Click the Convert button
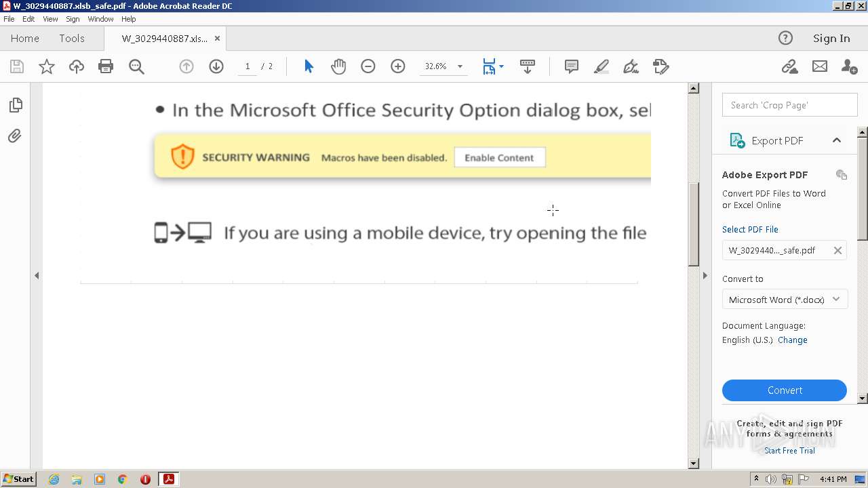This screenshot has height=488, width=868. [785, 390]
